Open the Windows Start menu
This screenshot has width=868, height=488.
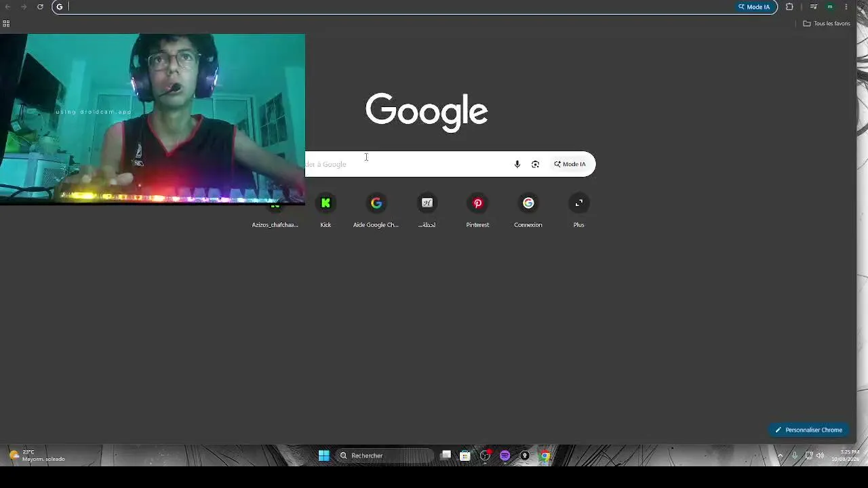click(324, 455)
